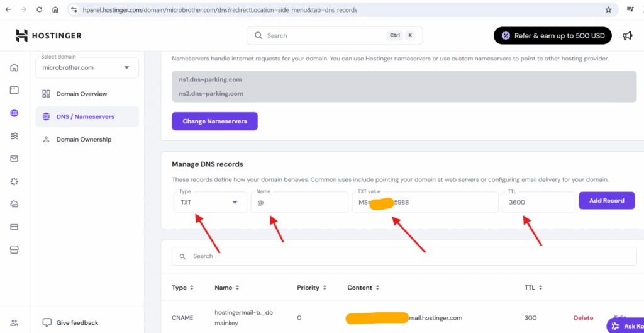Click the Refer & earn up to 500 USD button

click(x=553, y=36)
